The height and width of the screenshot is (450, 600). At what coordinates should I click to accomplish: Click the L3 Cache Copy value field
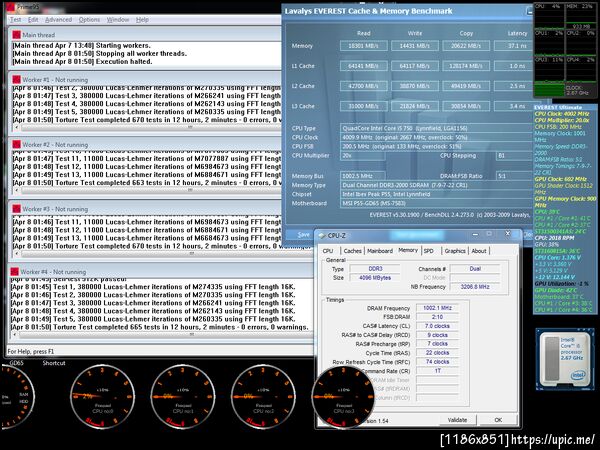pyautogui.click(x=466, y=106)
